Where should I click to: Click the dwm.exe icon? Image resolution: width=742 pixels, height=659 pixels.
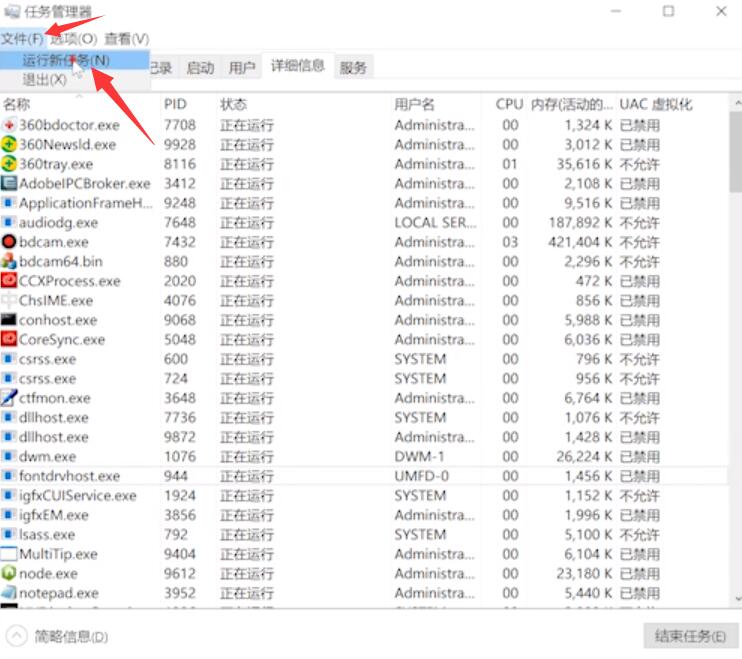[x=8, y=456]
